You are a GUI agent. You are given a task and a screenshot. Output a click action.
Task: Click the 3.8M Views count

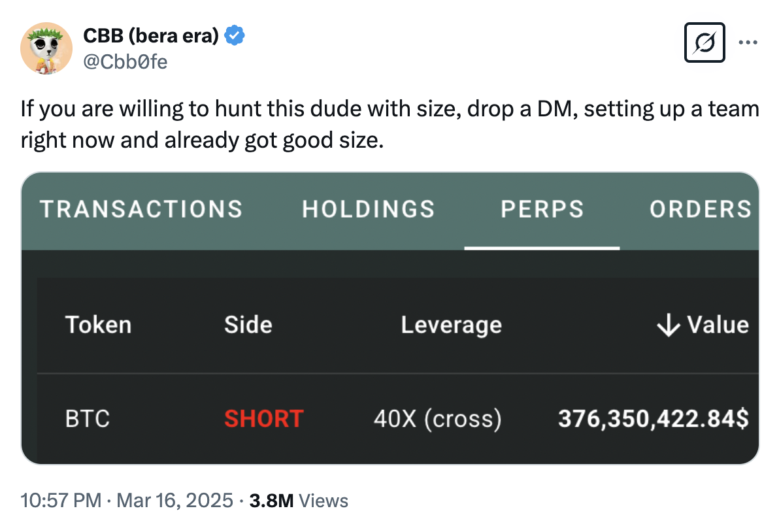point(299,501)
